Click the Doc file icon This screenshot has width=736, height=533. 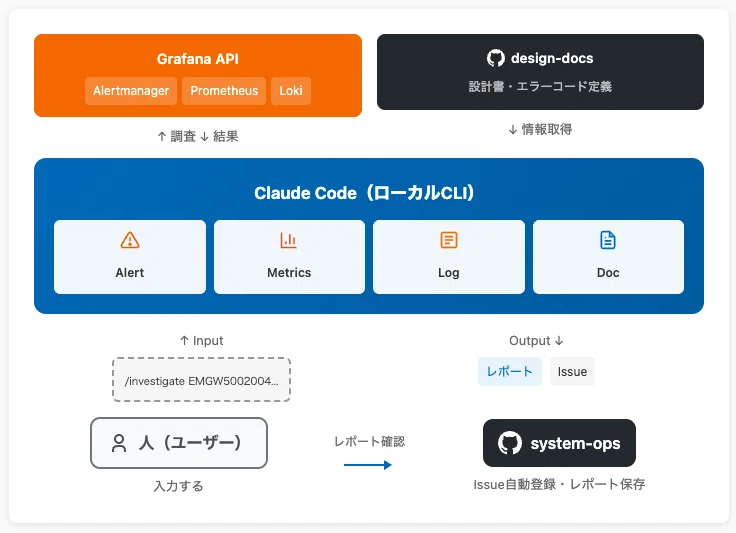pyautogui.click(x=608, y=240)
